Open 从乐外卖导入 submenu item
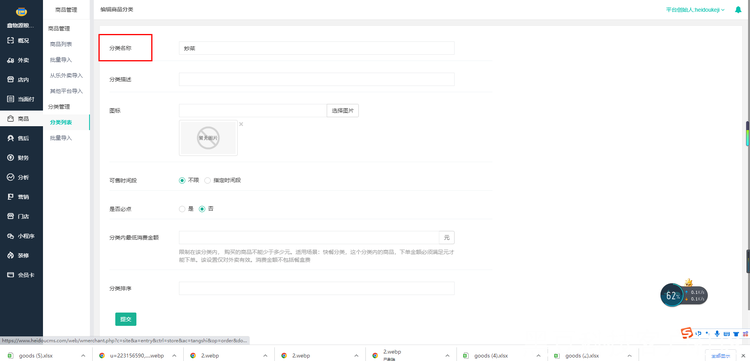The width and height of the screenshot is (750, 361). [x=66, y=76]
